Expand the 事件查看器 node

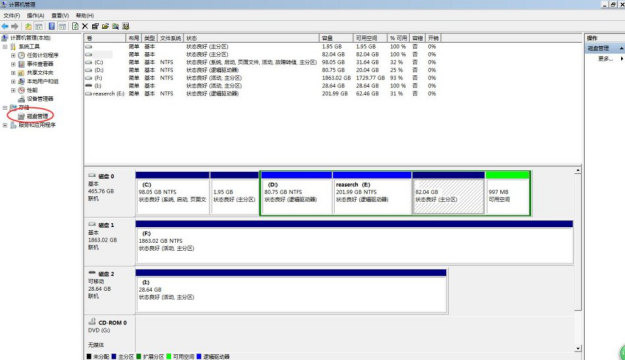(13, 64)
